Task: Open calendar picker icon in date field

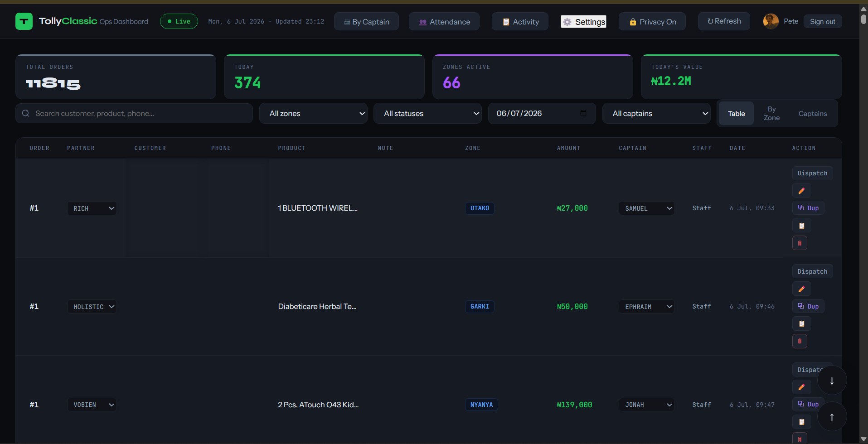Action: tap(583, 113)
